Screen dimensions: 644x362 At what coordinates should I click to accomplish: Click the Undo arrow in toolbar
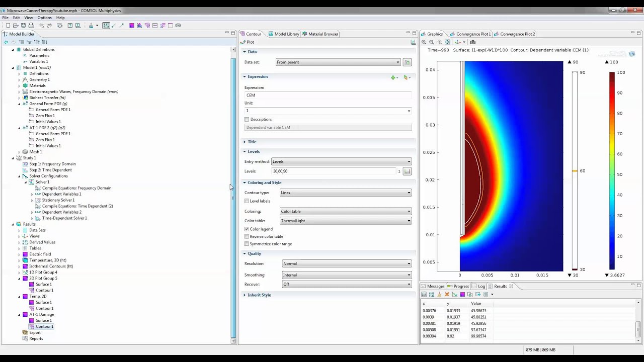tap(42, 25)
